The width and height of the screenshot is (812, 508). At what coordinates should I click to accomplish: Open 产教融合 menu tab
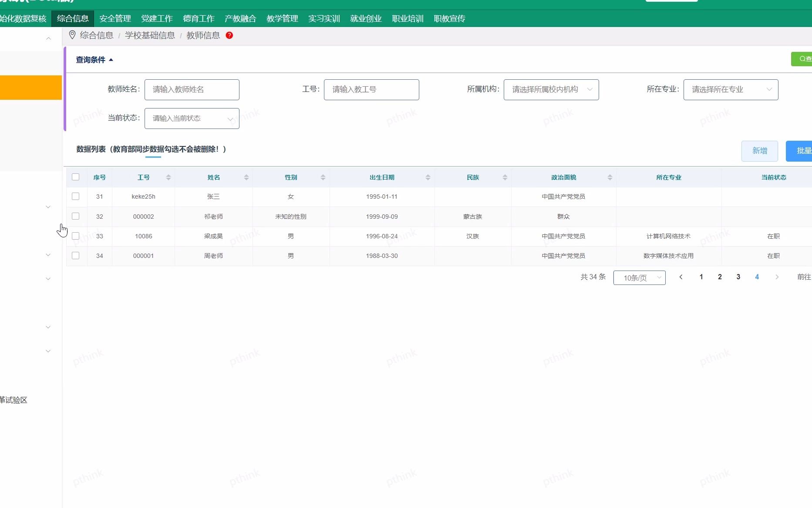tap(240, 19)
